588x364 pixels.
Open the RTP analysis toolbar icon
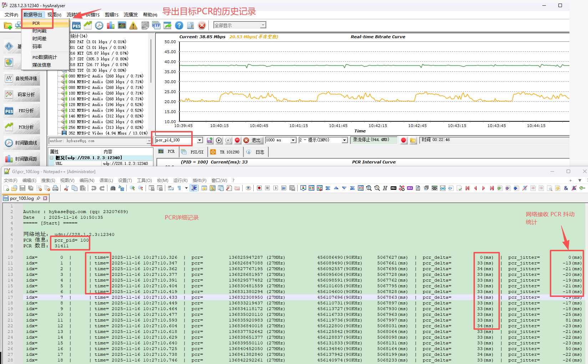(x=156, y=25)
